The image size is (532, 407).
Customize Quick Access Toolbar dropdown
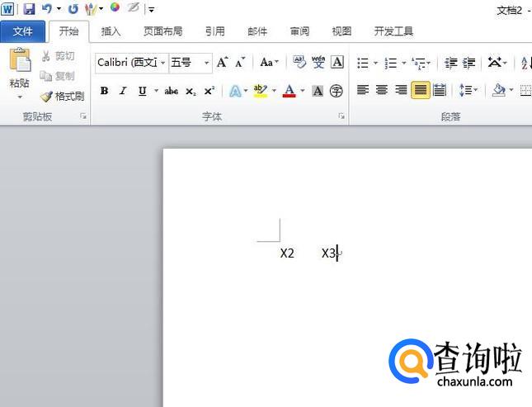coord(151,10)
